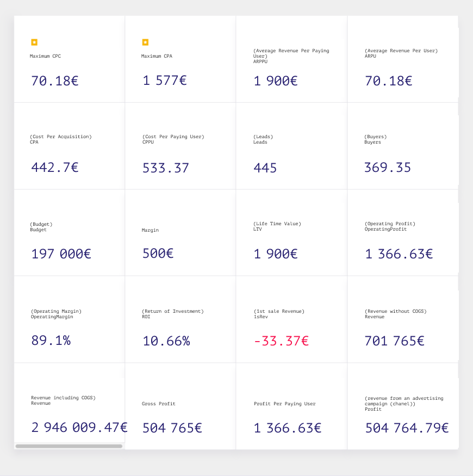Viewport: 473px width, 476px height.
Task: Select the Budget value 197 000€
Action: coord(61,254)
